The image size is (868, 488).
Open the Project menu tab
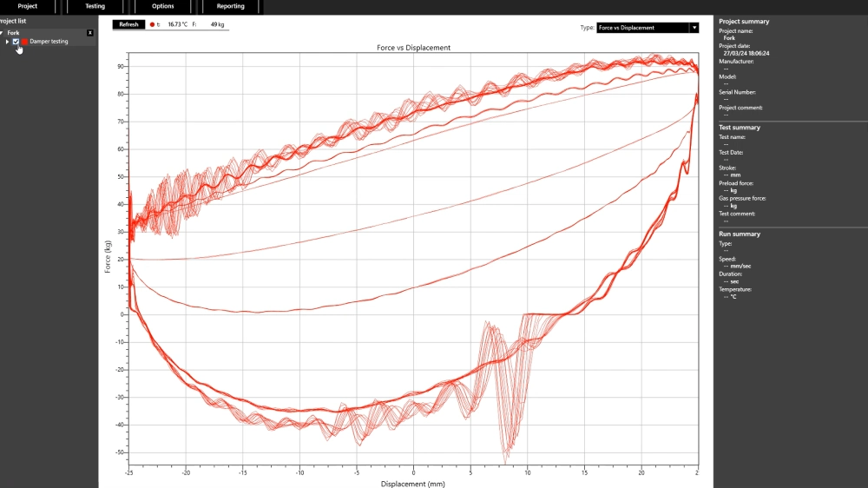(27, 6)
